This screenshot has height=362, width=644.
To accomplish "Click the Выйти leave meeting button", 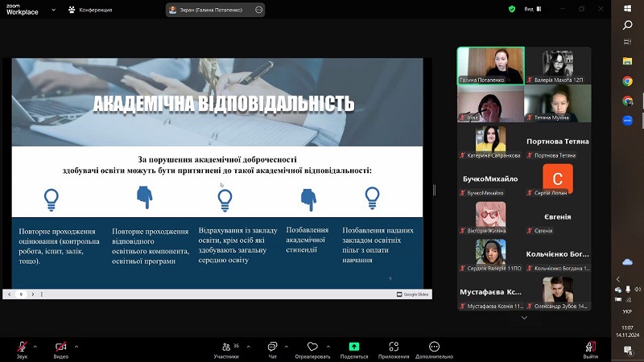I will tap(591, 350).
